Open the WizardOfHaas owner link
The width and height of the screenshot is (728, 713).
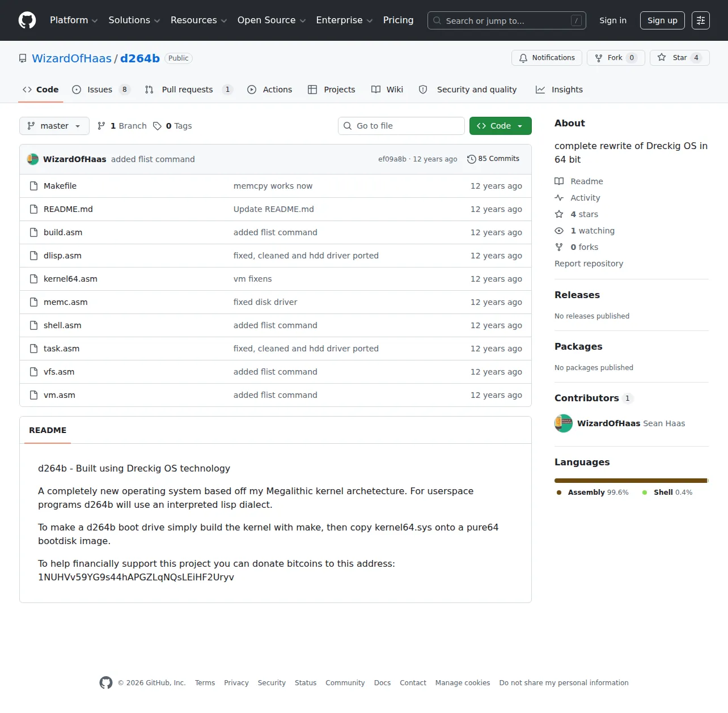71,58
